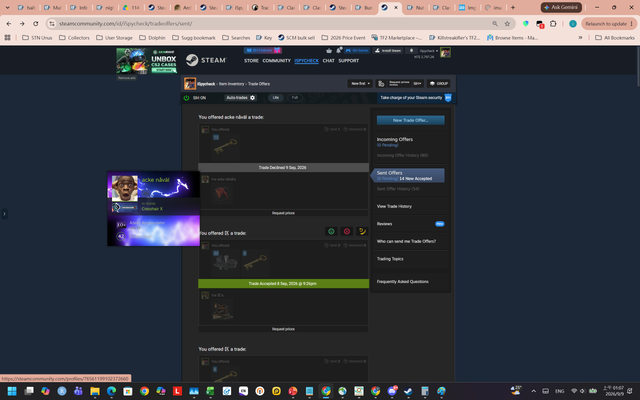This screenshot has width=640, height=400.
Task: Click the Steam logo in the header
Action: pos(206,60)
